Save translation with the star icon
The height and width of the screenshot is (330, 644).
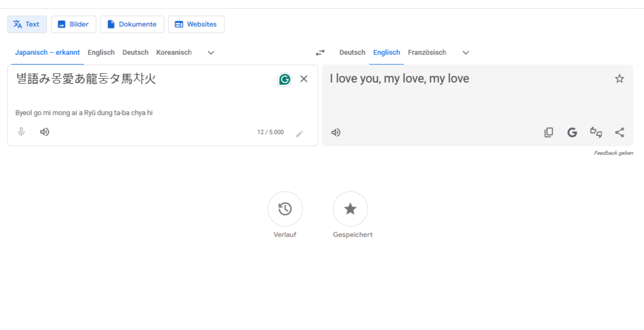620,79
